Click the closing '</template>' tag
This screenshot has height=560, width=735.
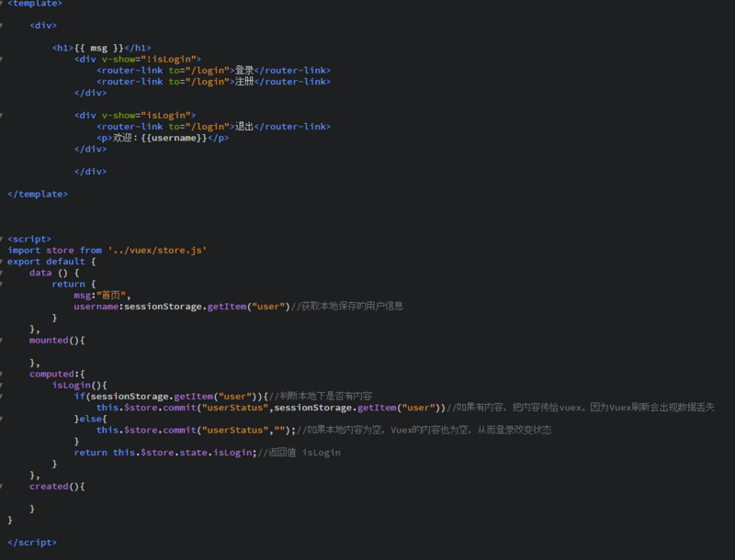[38, 194]
